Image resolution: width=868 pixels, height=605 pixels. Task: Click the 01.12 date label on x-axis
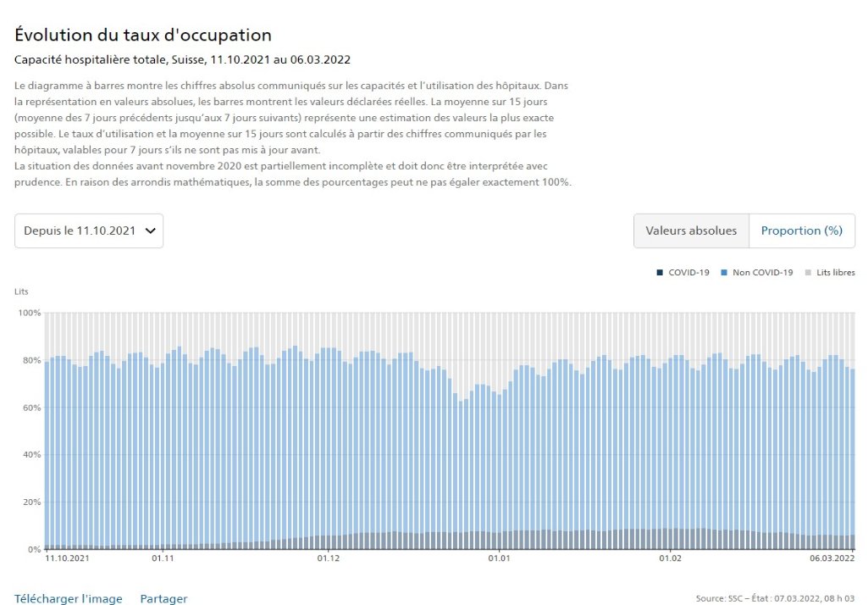(328, 558)
